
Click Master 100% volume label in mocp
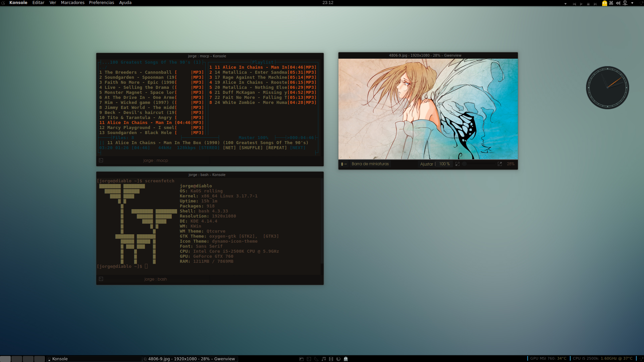point(254,138)
